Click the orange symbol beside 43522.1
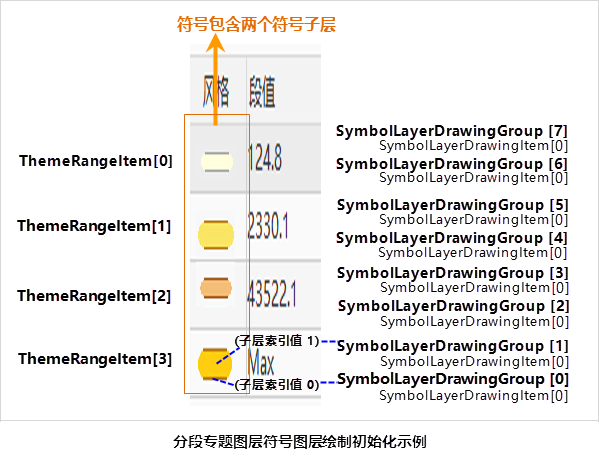 click(x=216, y=288)
